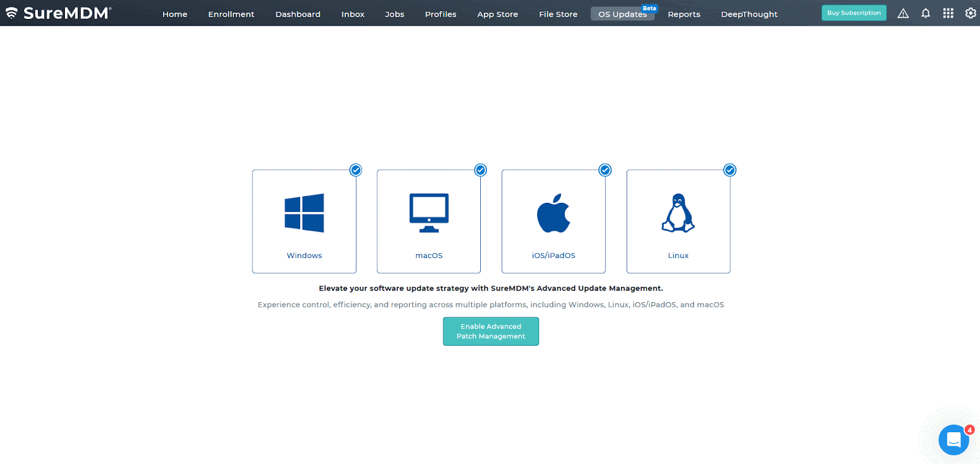Click the Apple logo icon
Screen dimensions: 980x464
(554, 213)
